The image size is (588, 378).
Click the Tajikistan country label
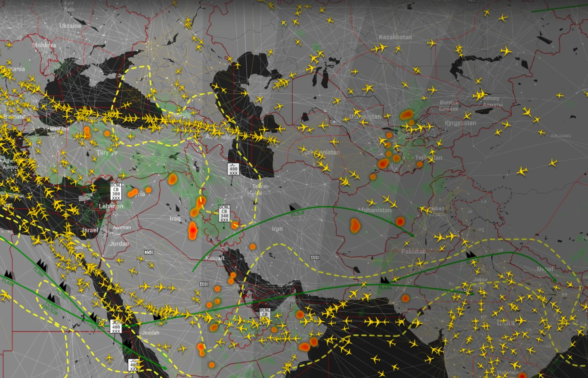tap(429, 158)
